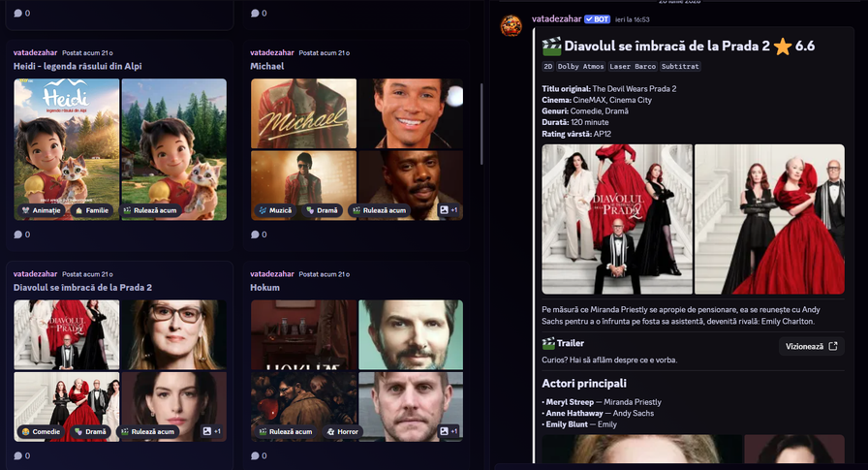Viewport: 868px width, 470px height.
Task: Open the smiling actor thumbnail in the Michael post
Action: [411, 113]
